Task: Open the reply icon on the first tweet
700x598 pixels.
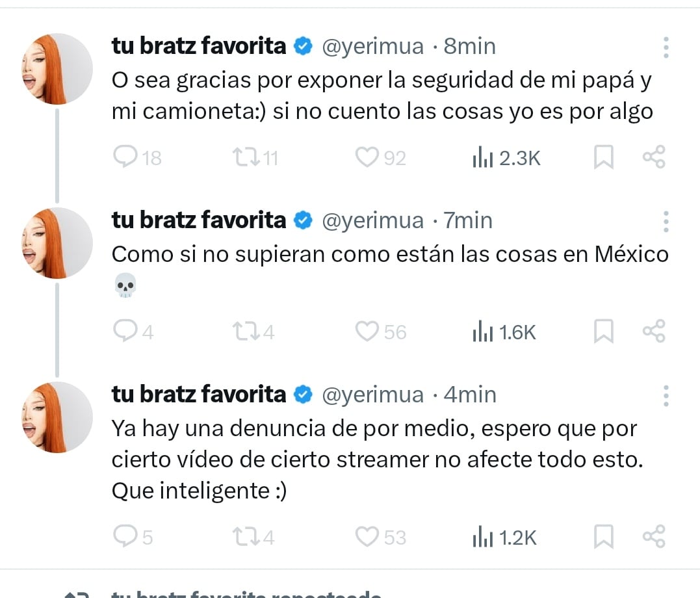Action: click(125, 157)
